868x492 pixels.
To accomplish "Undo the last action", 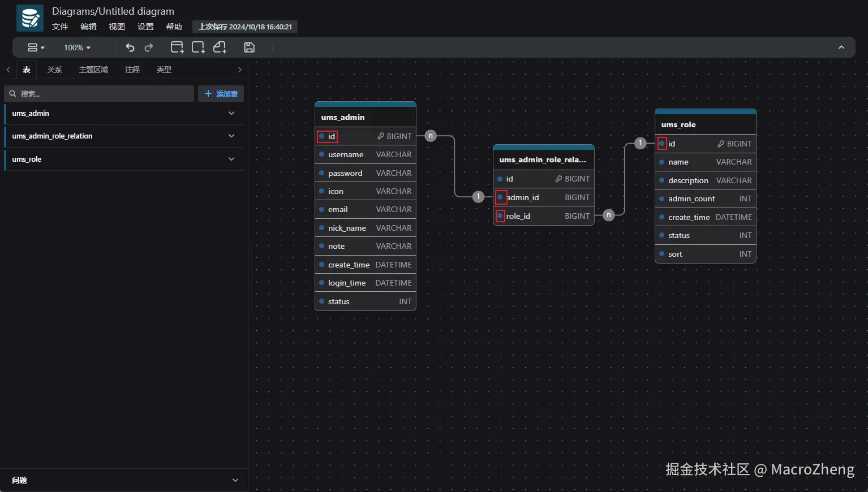I will (x=130, y=48).
